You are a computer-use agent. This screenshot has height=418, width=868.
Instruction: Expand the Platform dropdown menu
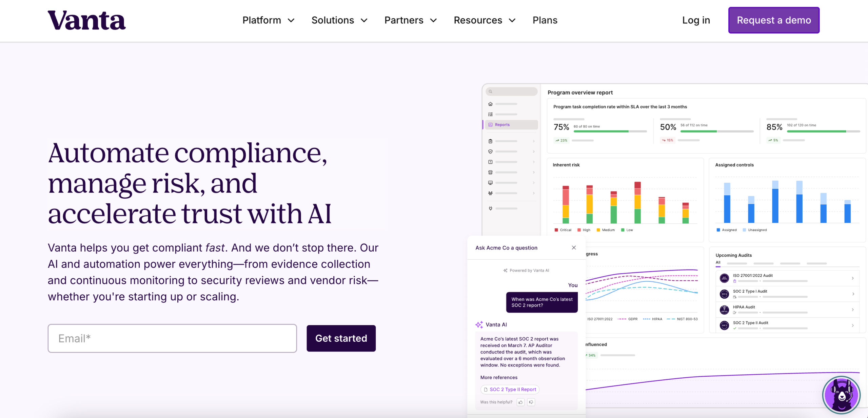coord(268,20)
